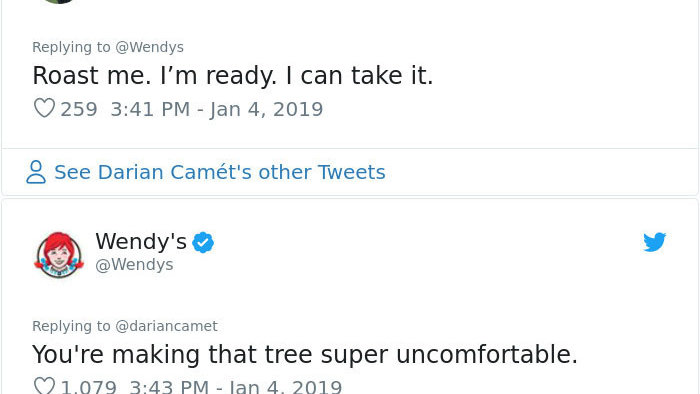Visit the @Wendys handle under the name

click(x=134, y=265)
